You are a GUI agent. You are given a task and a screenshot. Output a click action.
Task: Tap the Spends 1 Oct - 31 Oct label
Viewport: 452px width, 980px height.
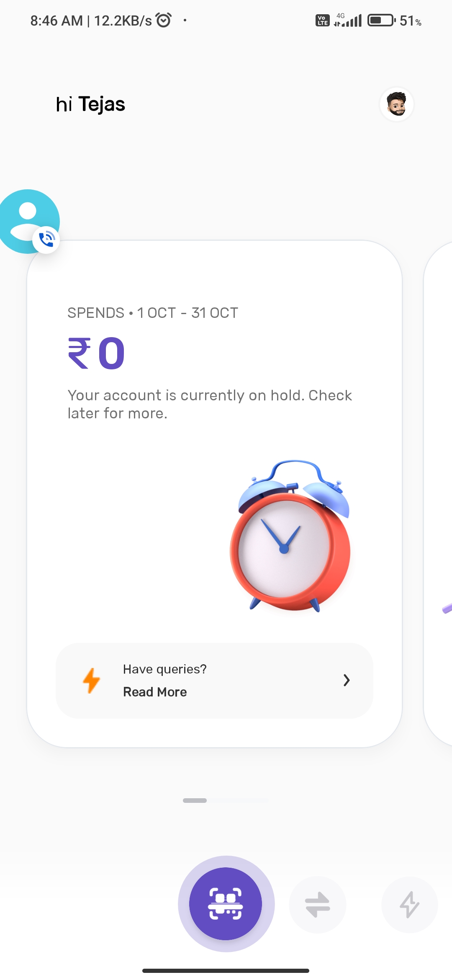[153, 313]
